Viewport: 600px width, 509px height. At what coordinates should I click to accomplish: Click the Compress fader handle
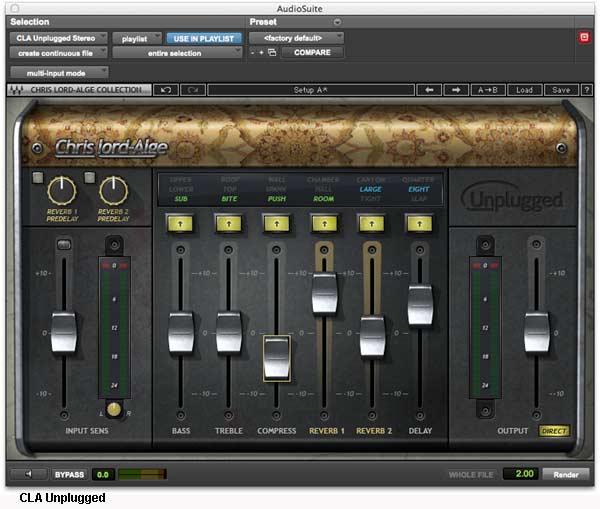(x=277, y=358)
